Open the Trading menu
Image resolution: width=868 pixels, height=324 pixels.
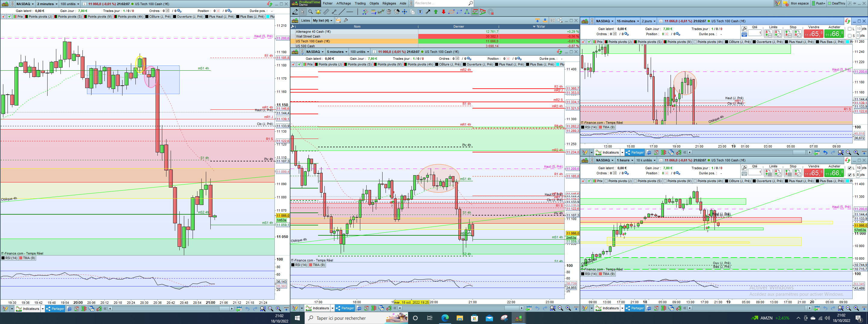coord(360,3)
